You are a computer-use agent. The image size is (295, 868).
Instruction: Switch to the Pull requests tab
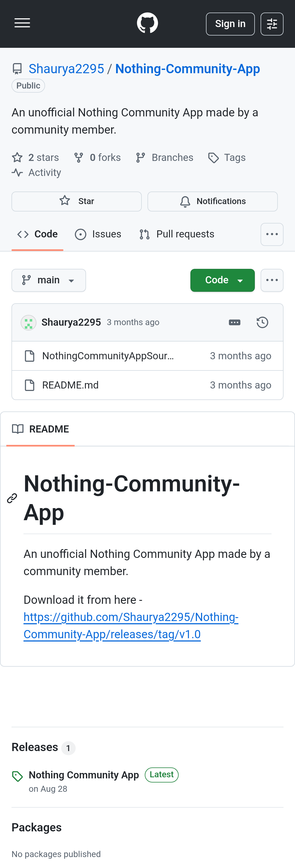177,234
